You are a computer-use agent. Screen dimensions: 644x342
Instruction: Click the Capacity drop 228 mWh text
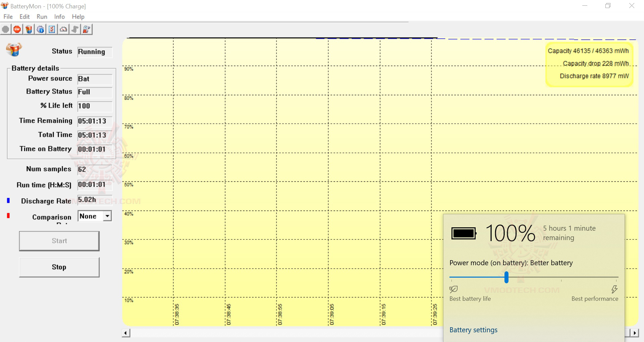596,64
